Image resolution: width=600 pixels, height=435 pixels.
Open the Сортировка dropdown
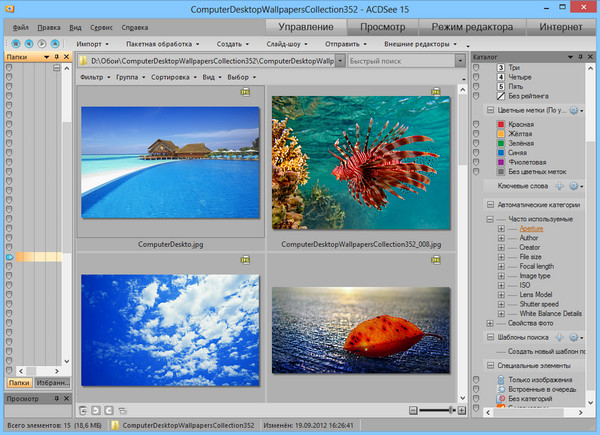pos(170,77)
